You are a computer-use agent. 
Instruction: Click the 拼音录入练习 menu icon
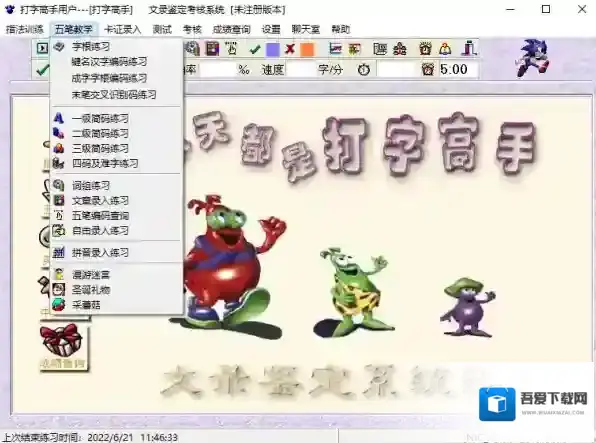point(59,252)
